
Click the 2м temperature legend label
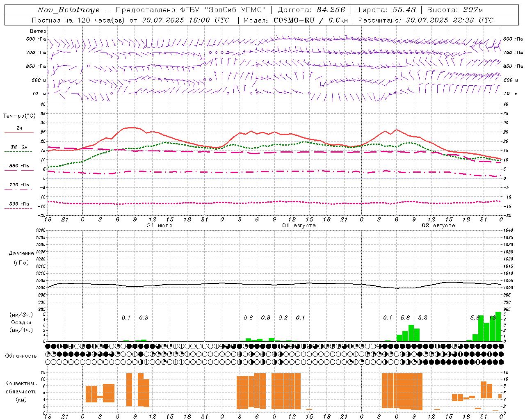19,128
